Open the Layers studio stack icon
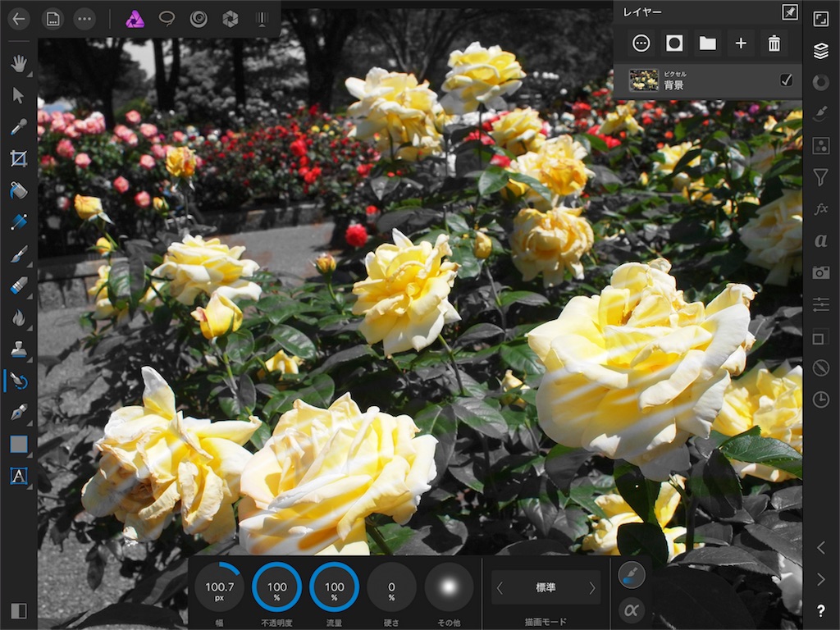Screen dimensions: 840x630 820,51
